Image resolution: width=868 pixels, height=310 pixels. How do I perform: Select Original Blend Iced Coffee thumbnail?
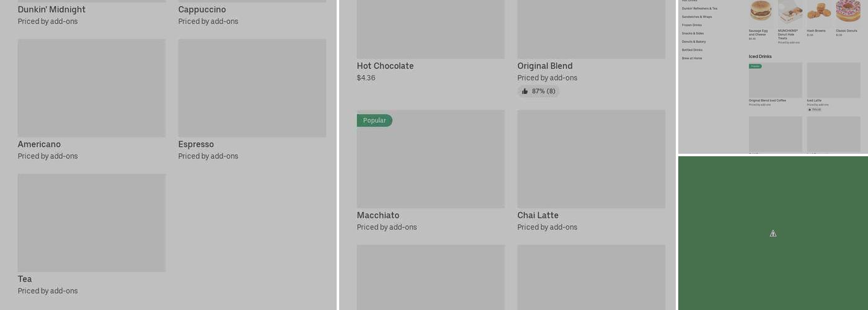coord(775,81)
